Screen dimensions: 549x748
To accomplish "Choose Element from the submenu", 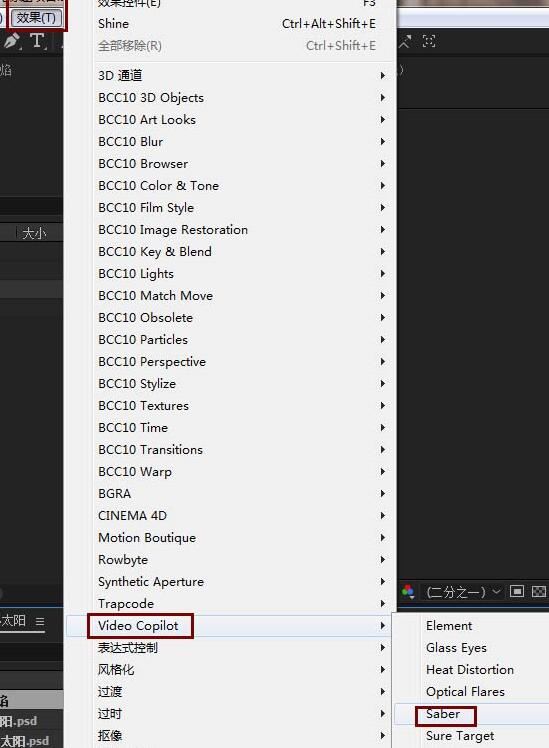I will coord(449,626).
